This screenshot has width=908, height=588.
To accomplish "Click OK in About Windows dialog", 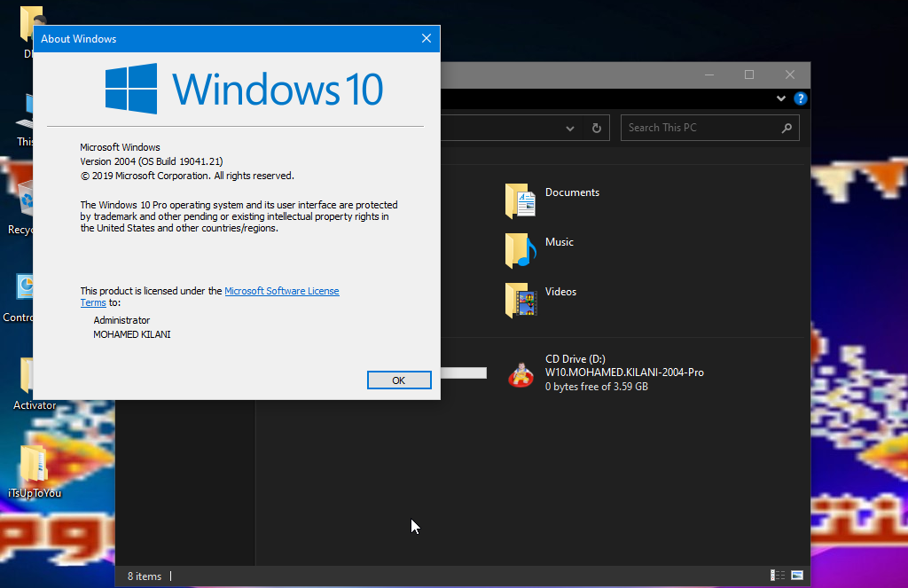I will tap(399, 380).
